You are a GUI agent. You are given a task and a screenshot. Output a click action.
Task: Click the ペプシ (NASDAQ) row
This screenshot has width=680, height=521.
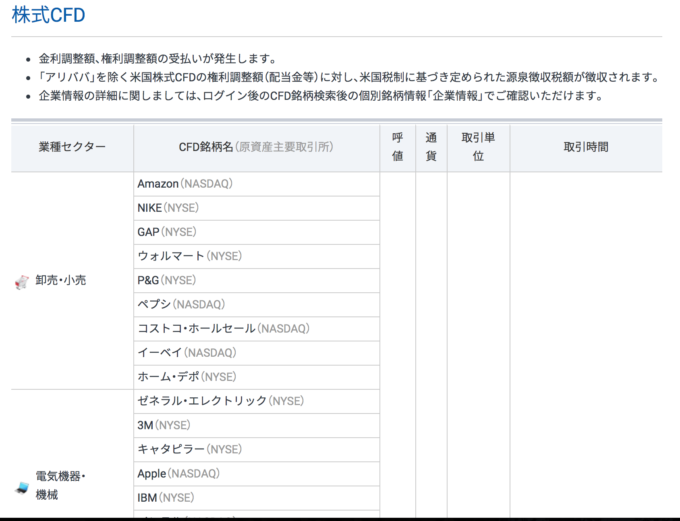[x=256, y=305]
